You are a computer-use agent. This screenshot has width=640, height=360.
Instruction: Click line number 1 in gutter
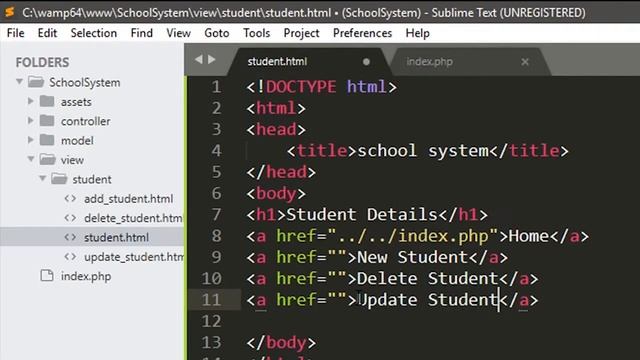[x=216, y=87]
